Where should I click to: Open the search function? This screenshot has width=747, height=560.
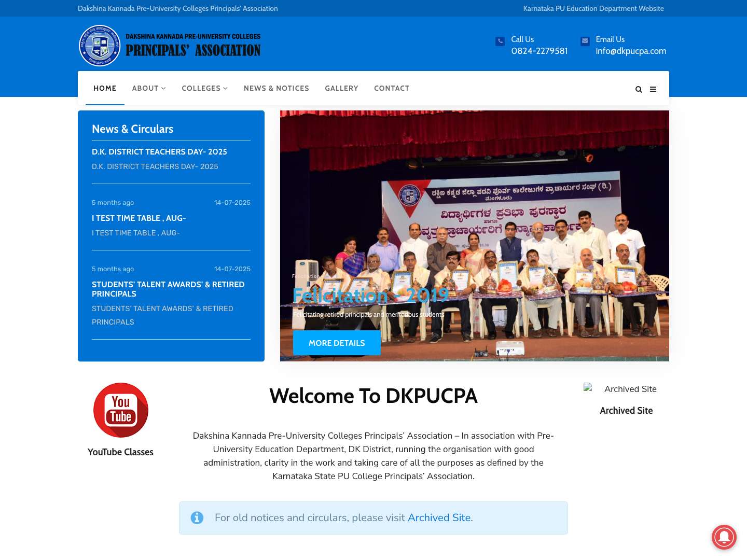coord(639,89)
